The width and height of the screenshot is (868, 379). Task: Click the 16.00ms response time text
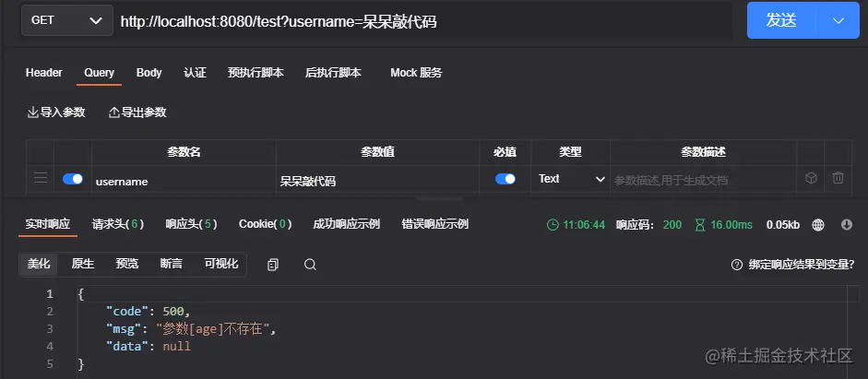coord(731,225)
